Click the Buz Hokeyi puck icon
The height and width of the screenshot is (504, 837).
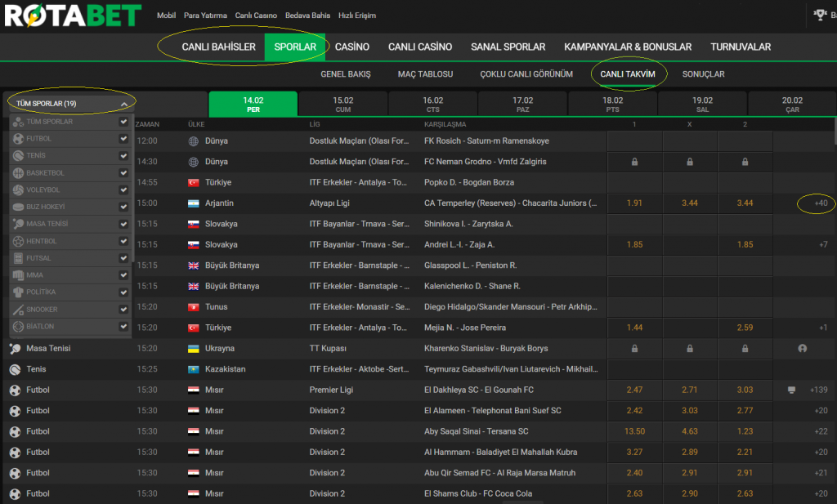click(x=18, y=207)
